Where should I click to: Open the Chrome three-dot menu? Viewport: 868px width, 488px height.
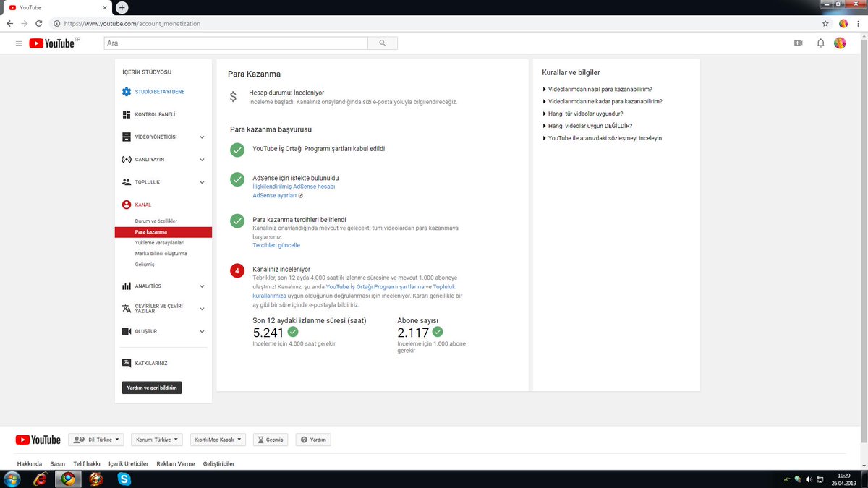pos(859,23)
